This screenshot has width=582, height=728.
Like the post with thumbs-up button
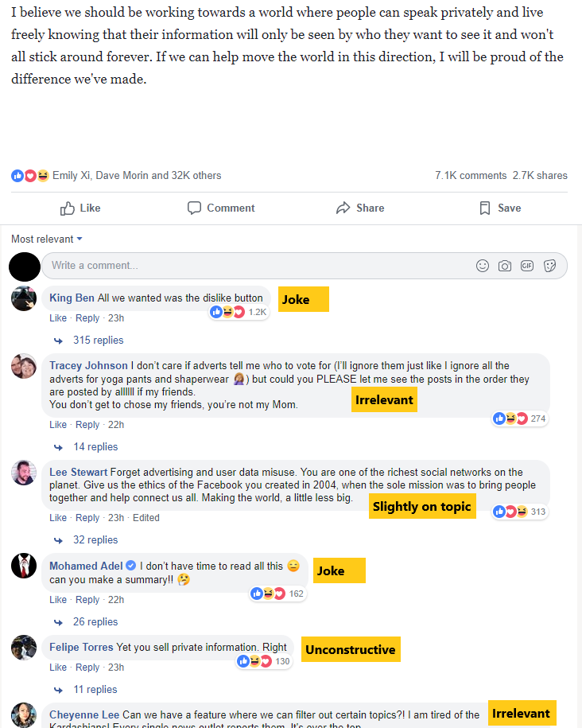80,208
